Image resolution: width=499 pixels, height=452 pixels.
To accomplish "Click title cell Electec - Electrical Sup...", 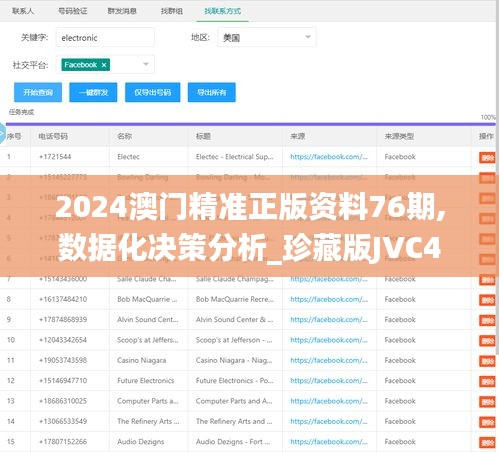I will coord(235,157).
